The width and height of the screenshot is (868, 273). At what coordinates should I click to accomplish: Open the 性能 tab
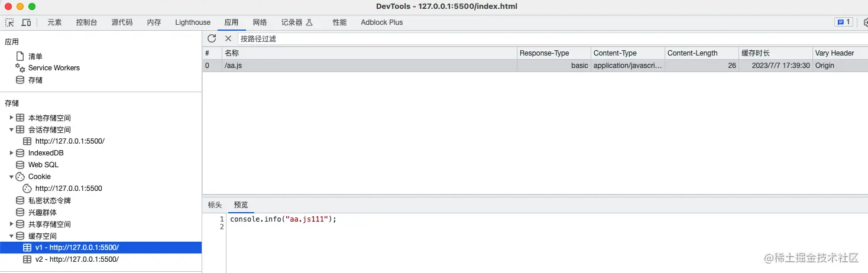339,22
